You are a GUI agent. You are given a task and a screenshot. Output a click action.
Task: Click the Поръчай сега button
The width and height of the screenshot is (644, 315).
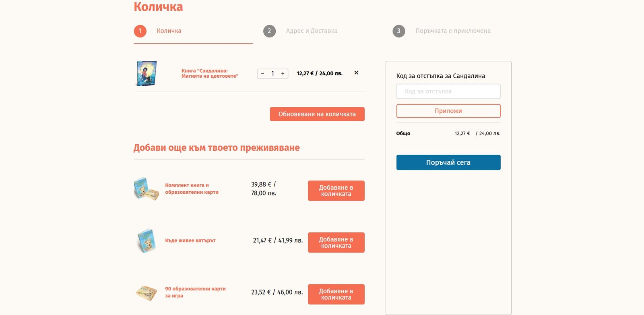pos(448,162)
